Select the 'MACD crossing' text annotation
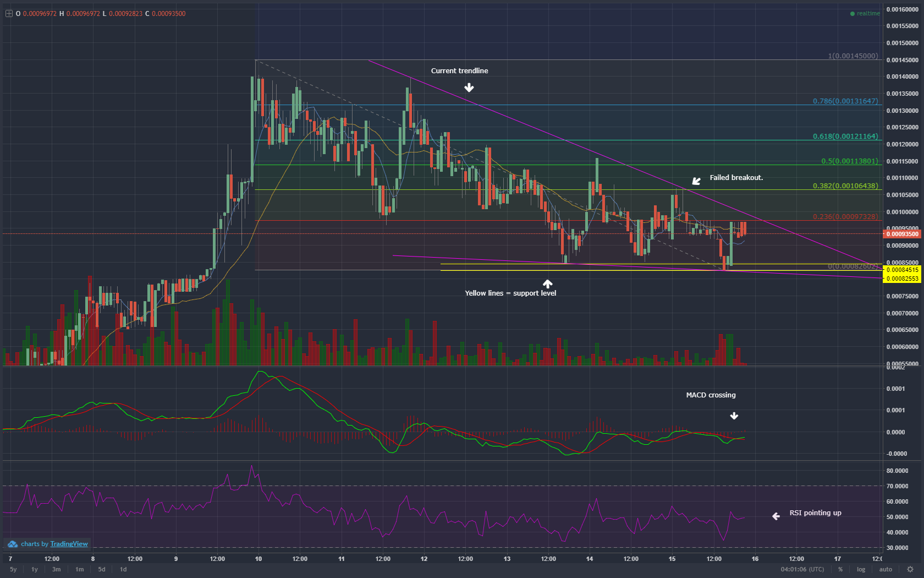Image resolution: width=924 pixels, height=578 pixels. (711, 395)
